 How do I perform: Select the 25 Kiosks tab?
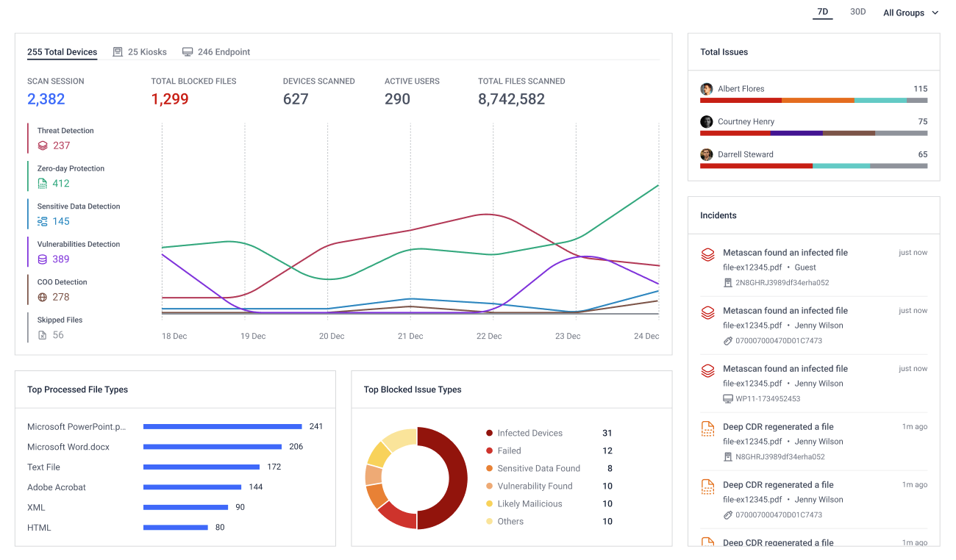tap(140, 52)
